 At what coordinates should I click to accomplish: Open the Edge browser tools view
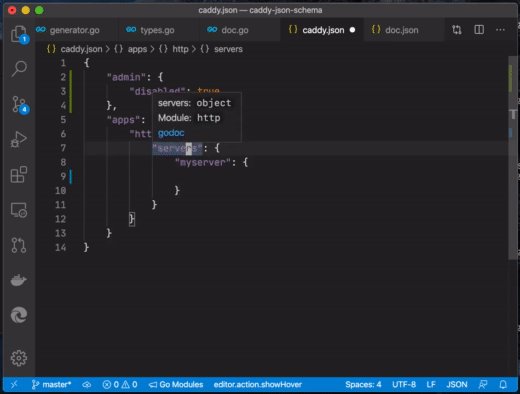point(19,315)
